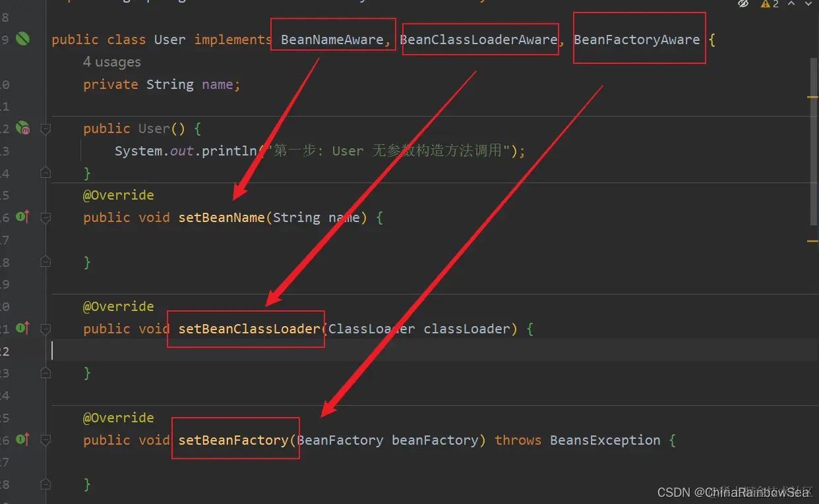819x504 pixels.
Task: Click the fold end marker closing setBeanFactory
Action: [x=45, y=484]
